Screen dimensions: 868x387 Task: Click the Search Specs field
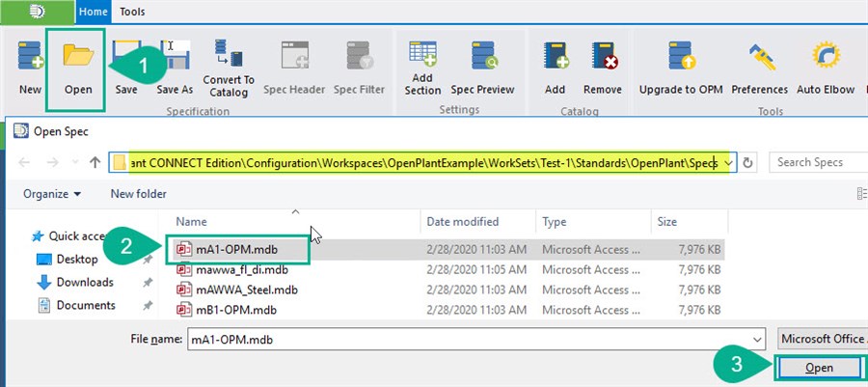click(818, 163)
